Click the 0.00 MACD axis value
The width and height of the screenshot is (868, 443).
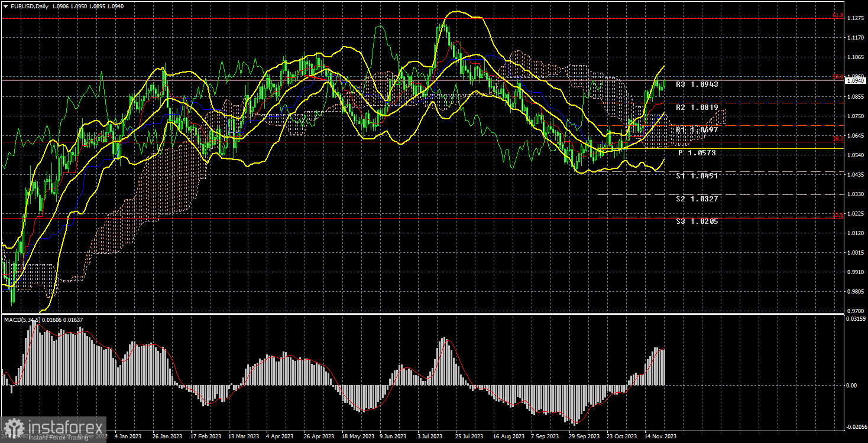click(x=851, y=385)
